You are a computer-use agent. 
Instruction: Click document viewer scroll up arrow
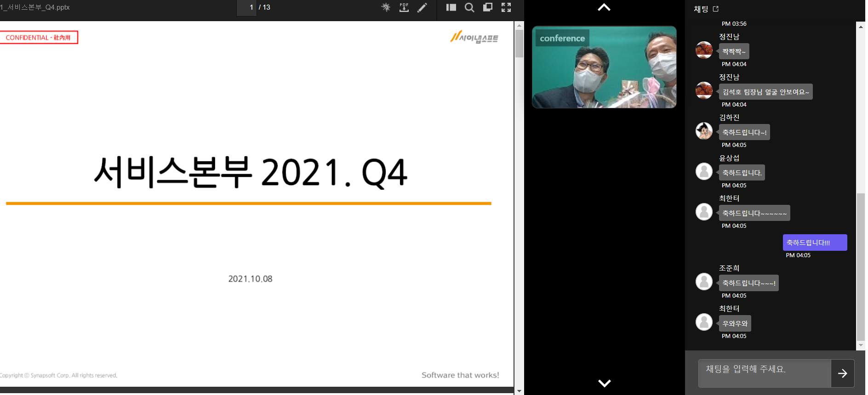(519, 25)
